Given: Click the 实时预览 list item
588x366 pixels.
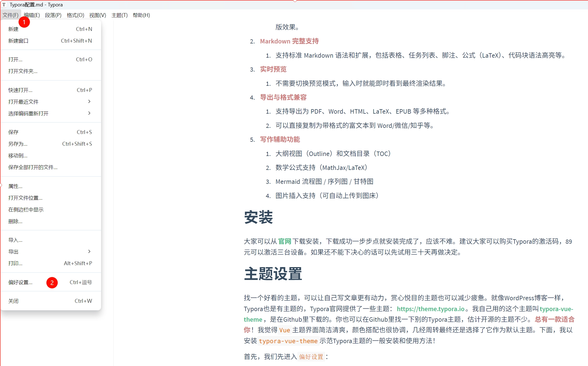Looking at the screenshot, I should [x=273, y=69].
